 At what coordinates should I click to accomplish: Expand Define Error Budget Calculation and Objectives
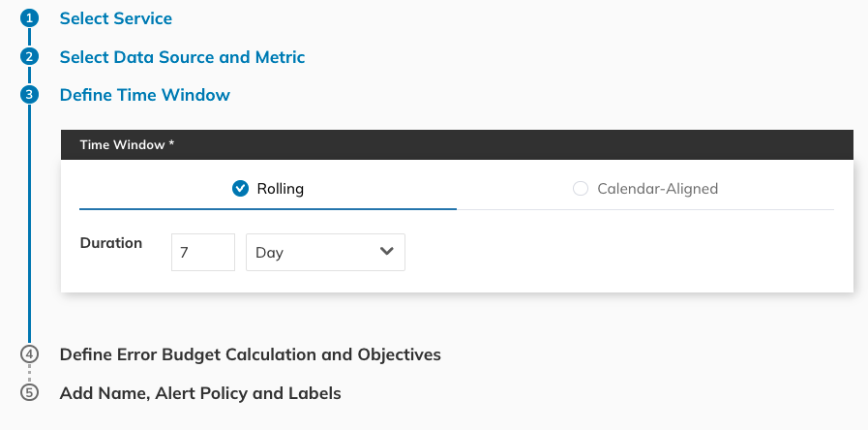250,354
